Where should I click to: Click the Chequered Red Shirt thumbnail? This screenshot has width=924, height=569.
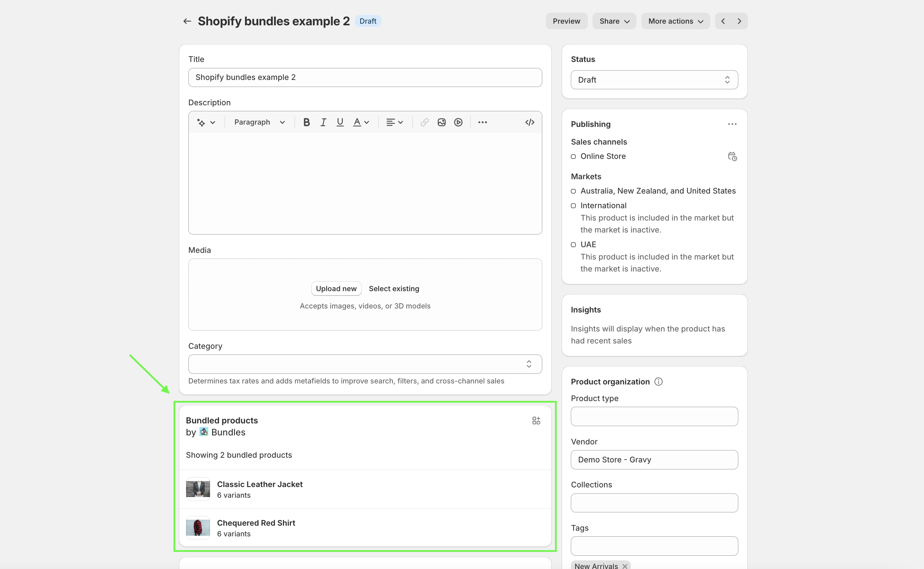pos(198,528)
